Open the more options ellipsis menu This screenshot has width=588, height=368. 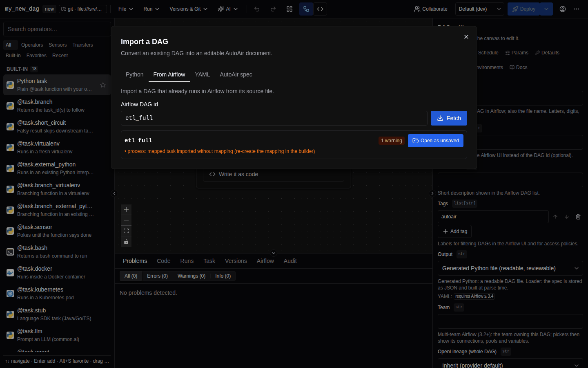coord(577,9)
